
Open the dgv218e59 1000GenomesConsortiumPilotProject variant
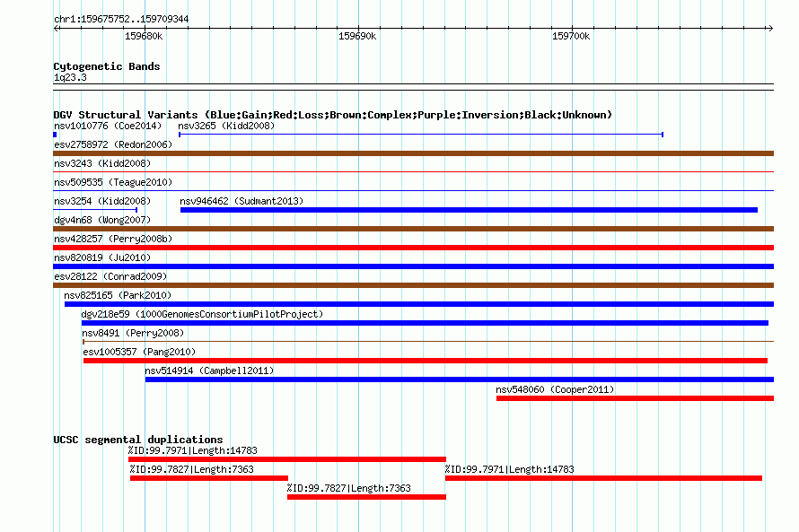(x=202, y=314)
